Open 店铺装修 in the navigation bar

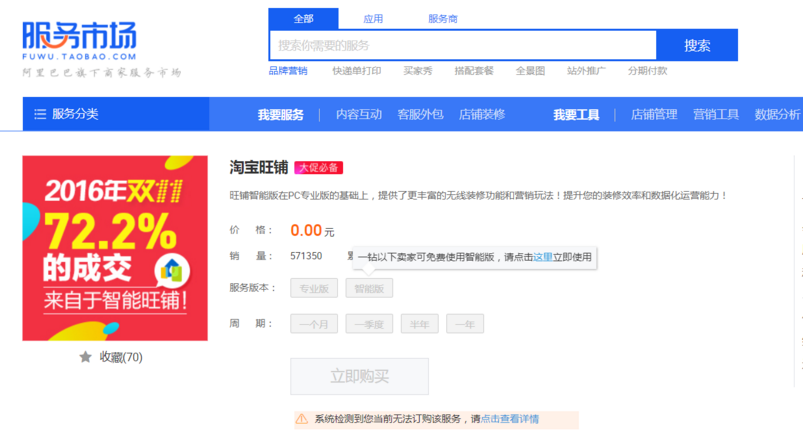tap(482, 114)
